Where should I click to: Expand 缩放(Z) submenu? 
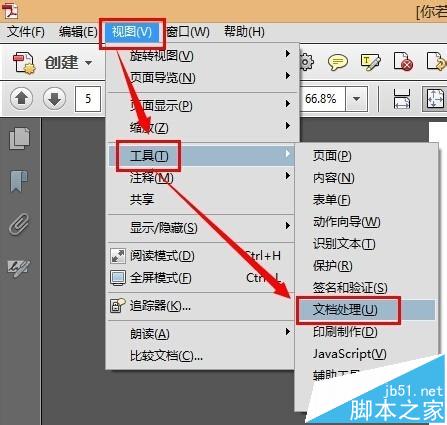point(201,127)
